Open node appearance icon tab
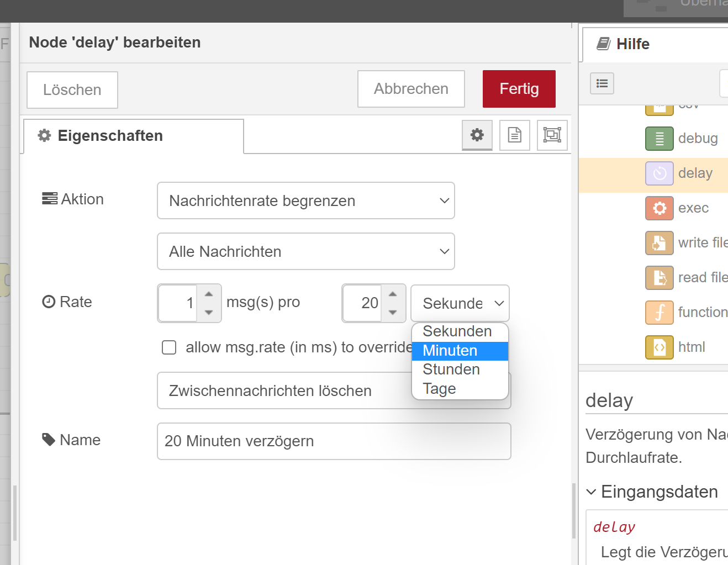 [552, 135]
